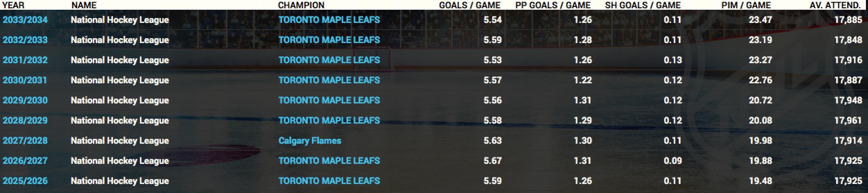Open Calgary Flames champion link
Screen dimensions: 868x193
click(310, 141)
